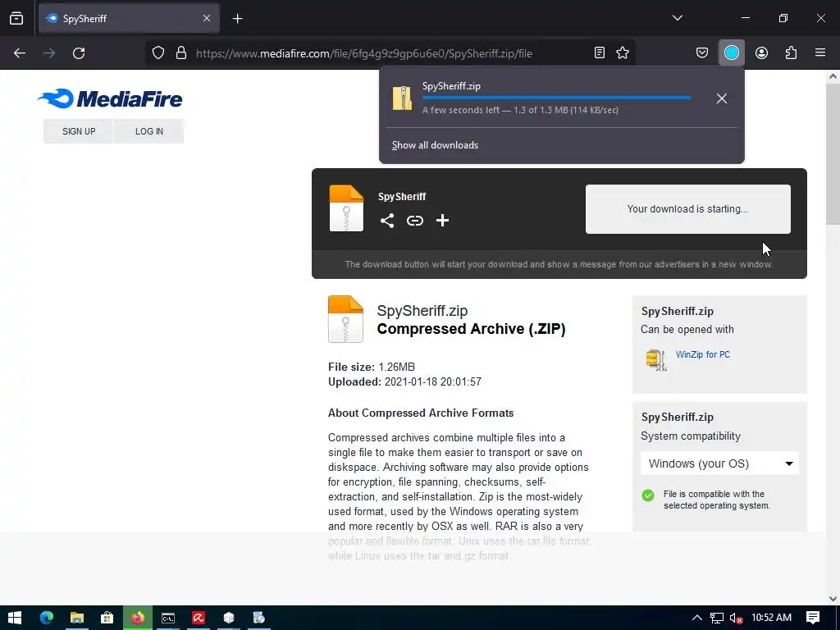Open the Firefox application menu

point(819,52)
